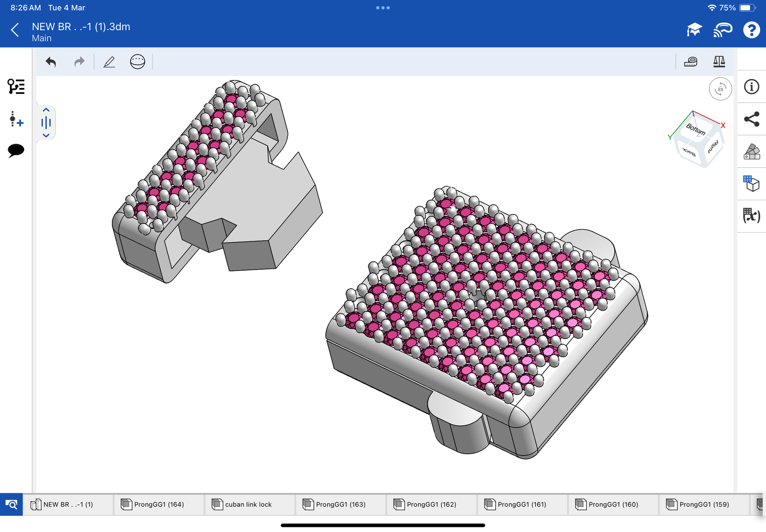
Task: Open the help question mark
Action: 751,30
